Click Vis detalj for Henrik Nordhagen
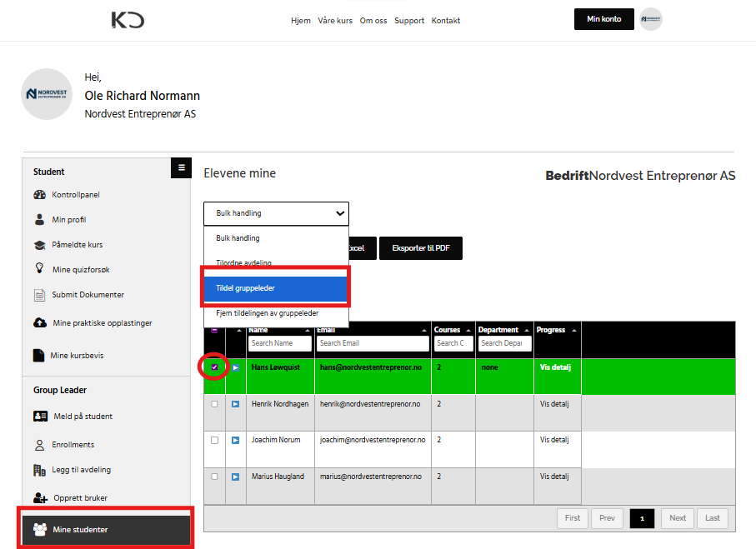 pos(554,404)
